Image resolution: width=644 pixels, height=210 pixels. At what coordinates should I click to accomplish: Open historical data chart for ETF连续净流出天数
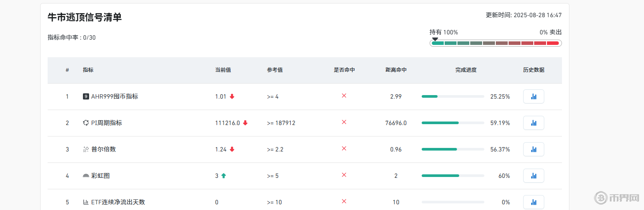point(533,202)
